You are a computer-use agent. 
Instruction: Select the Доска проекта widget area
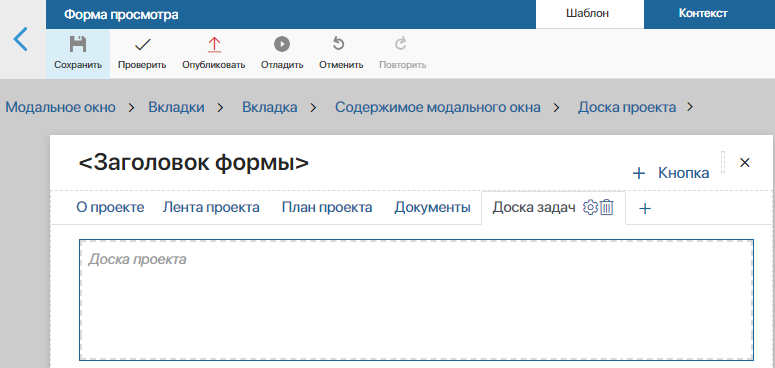[416, 300]
